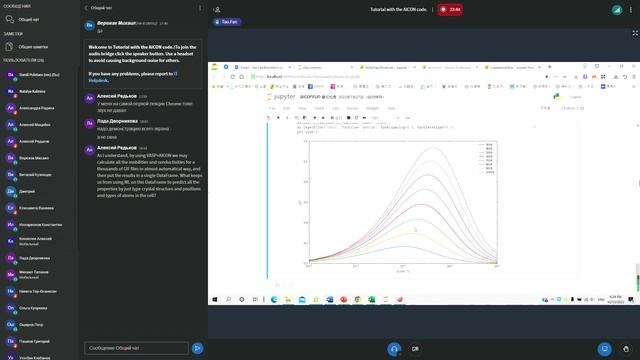
Task: Toggle the headset audio button
Action: point(394,349)
